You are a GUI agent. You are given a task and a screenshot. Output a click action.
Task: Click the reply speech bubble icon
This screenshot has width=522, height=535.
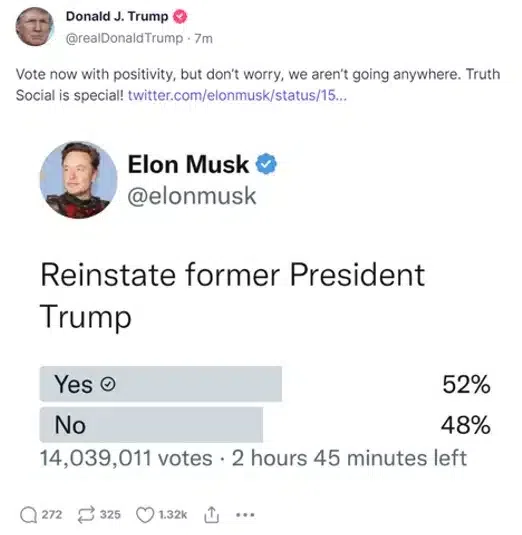click(x=28, y=515)
